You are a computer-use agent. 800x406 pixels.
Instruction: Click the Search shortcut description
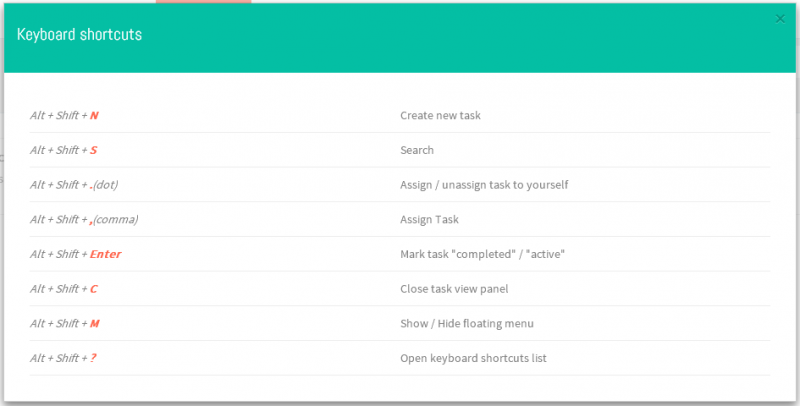pos(417,150)
